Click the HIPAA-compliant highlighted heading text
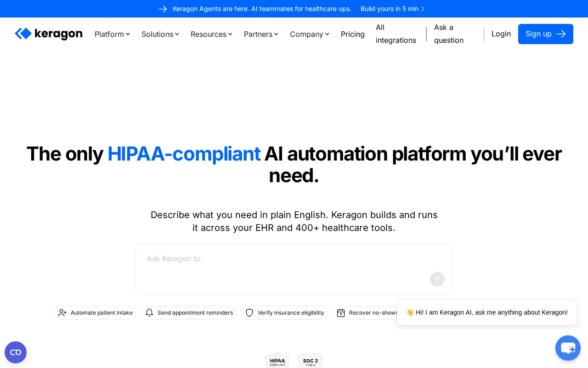 184,154
